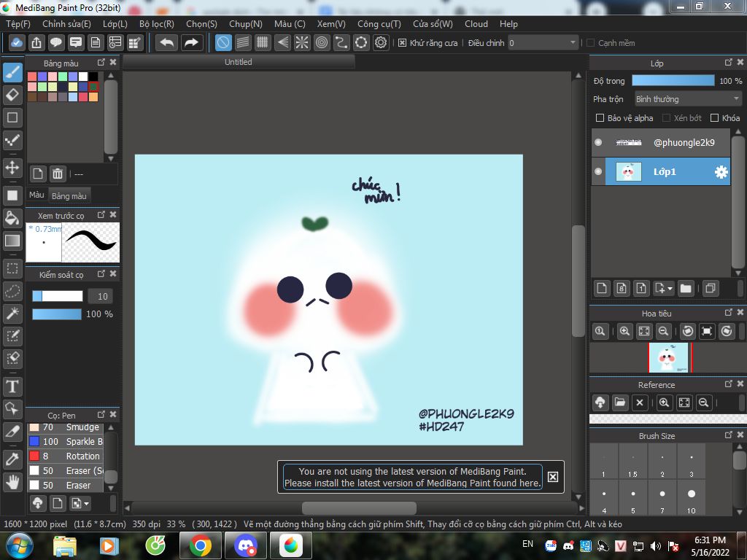Select the Eyedropper tool
Image resolution: width=747 pixels, height=560 pixels.
click(12, 459)
